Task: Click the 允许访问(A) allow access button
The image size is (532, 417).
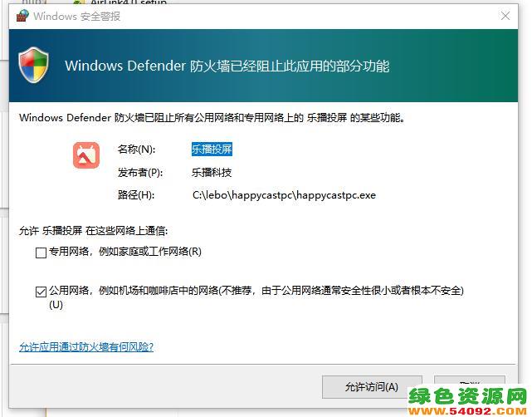Action: click(372, 387)
